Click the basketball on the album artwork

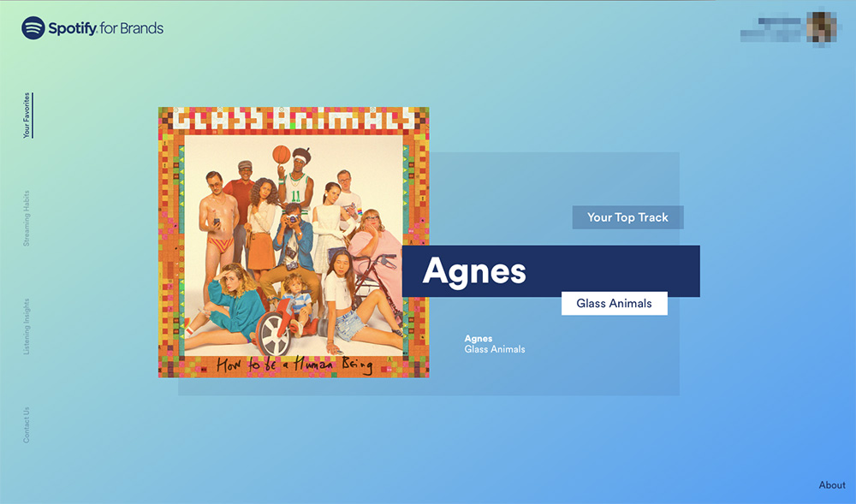click(281, 154)
